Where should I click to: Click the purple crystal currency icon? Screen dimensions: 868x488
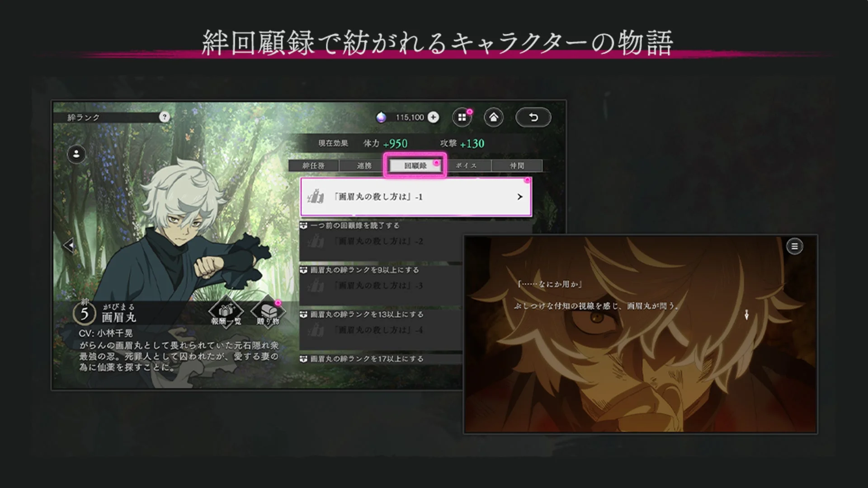coord(382,117)
